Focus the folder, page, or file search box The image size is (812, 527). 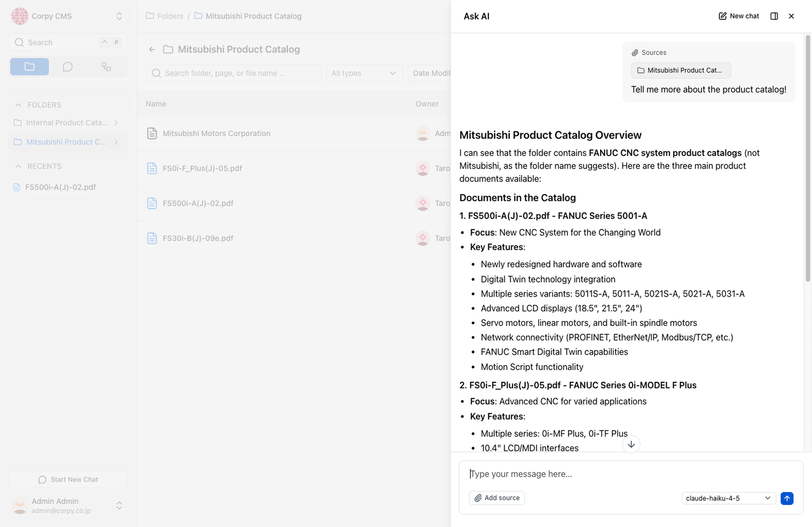[234, 73]
